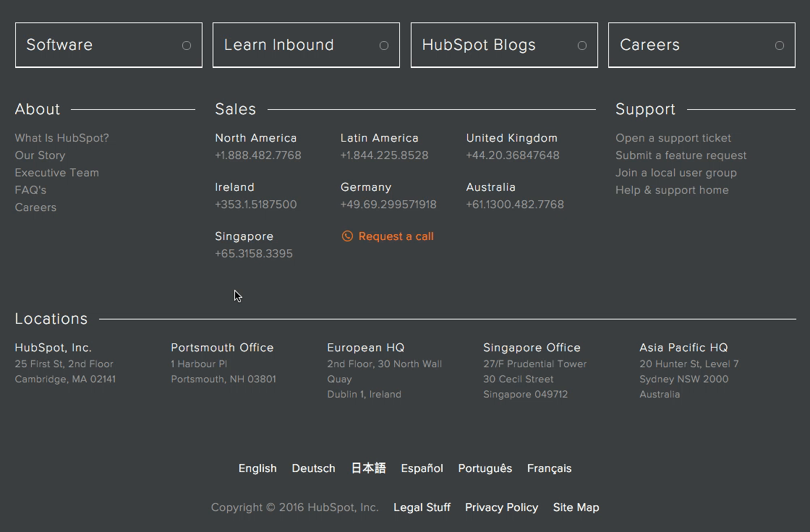Click the Locations section heading

51,319
